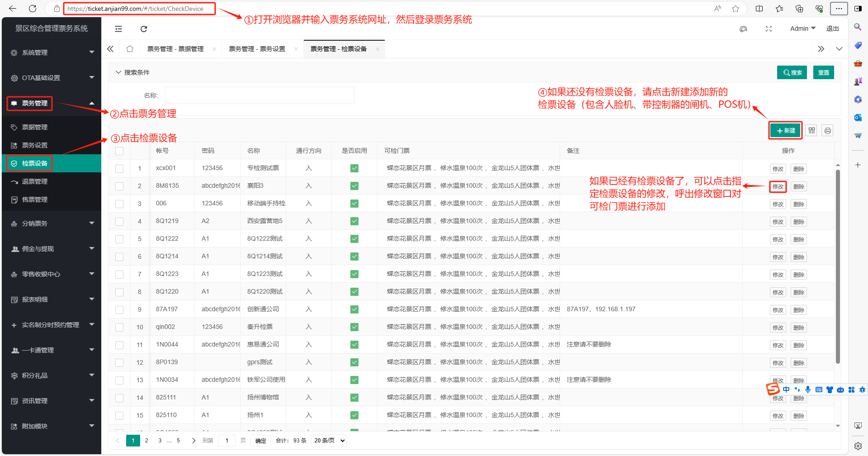Image resolution: width=868 pixels, height=456 pixels.
Task: Open 票务设置 in sidebar
Action: pos(52,145)
